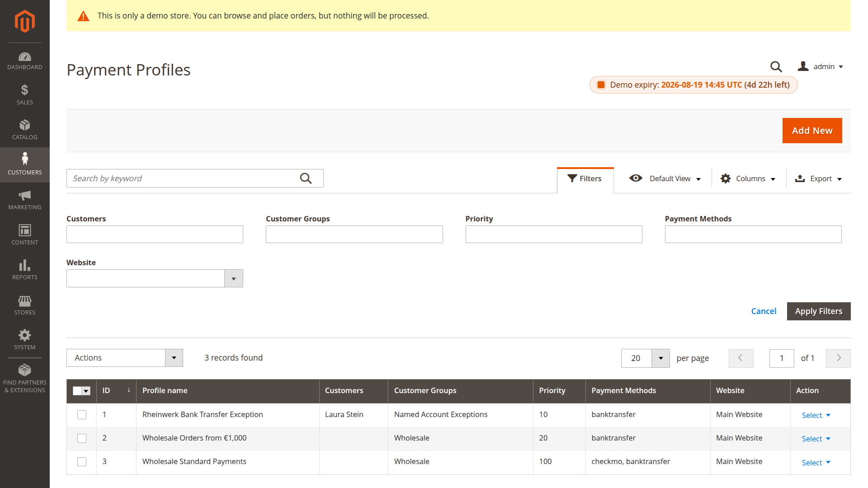Open the Dashboard sidebar menu
The image size is (868, 488).
[25, 61]
